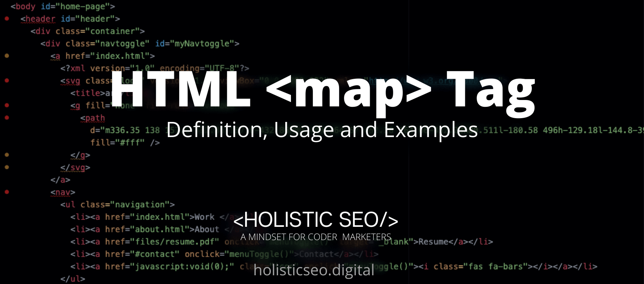
Task: Click the "fas fa-bars" class text
Action: [x=496, y=267]
